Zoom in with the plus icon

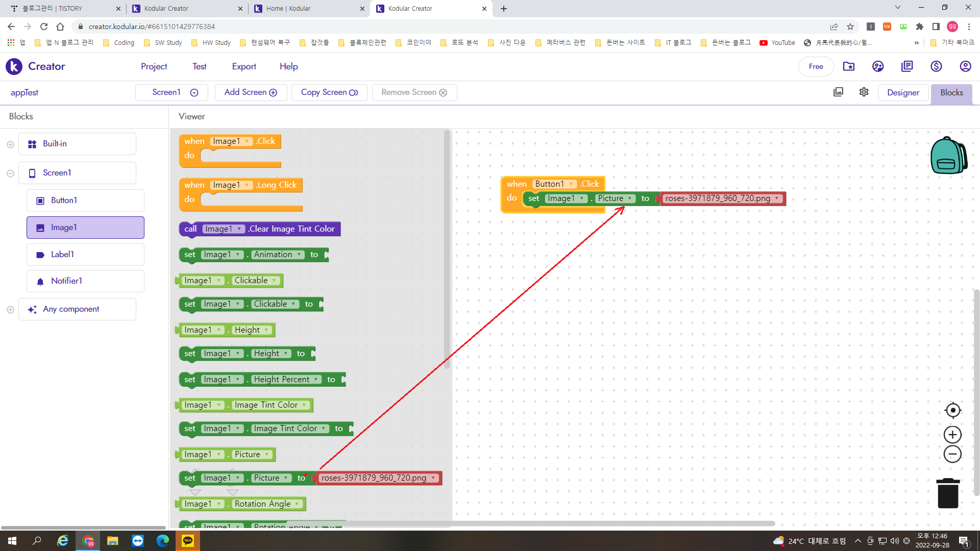(x=952, y=435)
